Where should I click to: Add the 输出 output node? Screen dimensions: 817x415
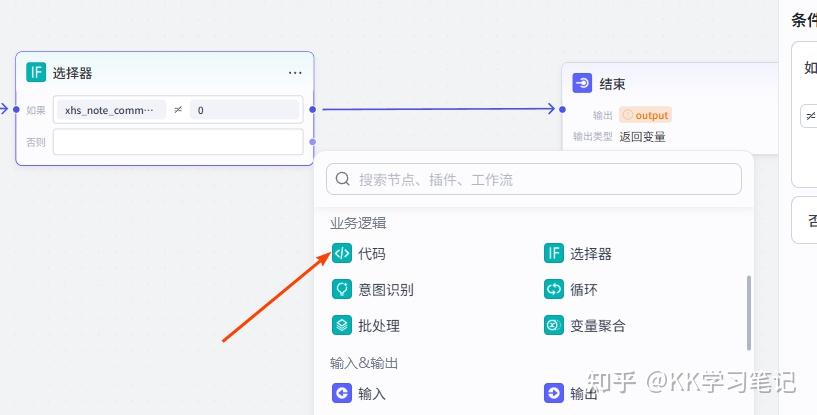571,394
